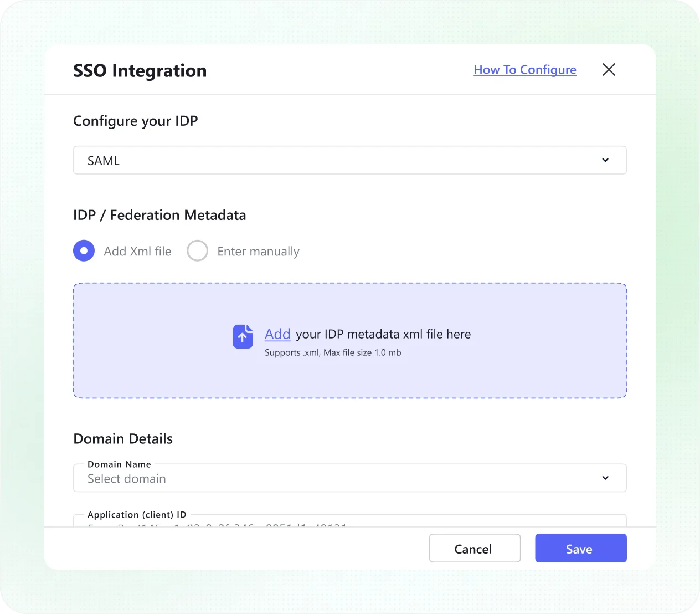The image size is (700, 614).
Task: Focus the Application (client) ID field
Action: 350,521
